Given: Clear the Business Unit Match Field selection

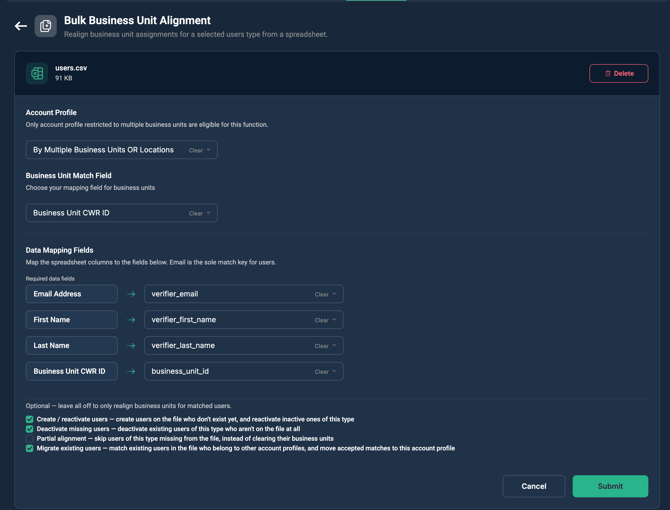Looking at the screenshot, I should tap(196, 213).
